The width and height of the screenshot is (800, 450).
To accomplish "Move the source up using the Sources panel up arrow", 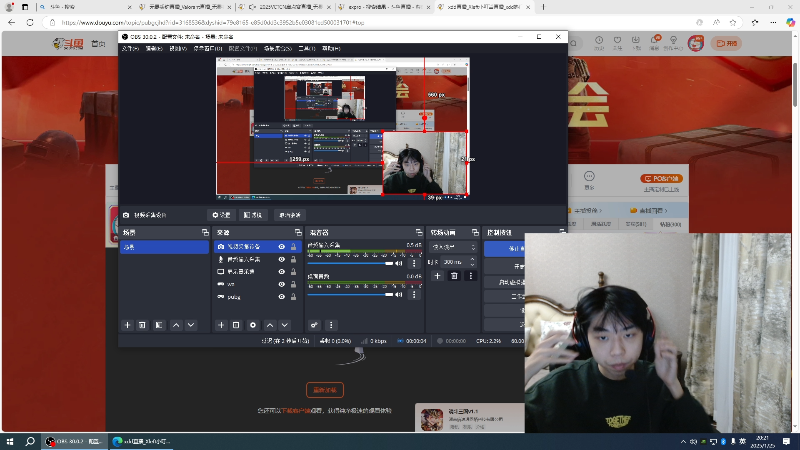I will (x=270, y=325).
